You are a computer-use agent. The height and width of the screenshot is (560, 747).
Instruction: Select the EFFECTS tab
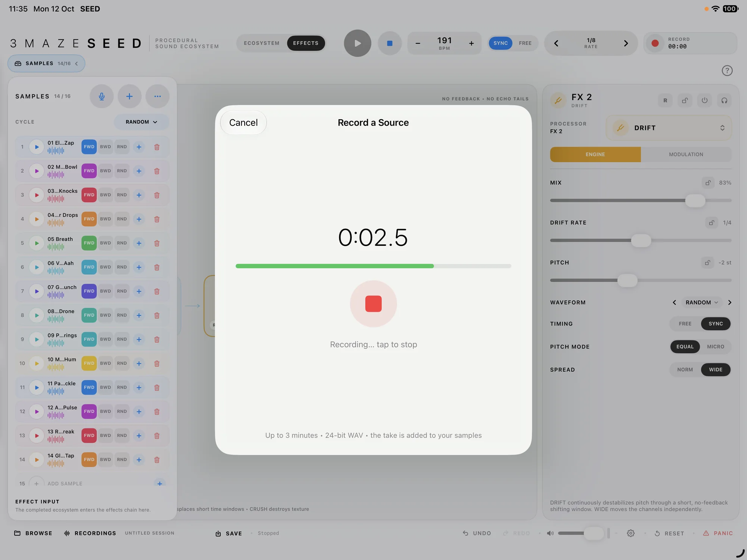(x=306, y=43)
